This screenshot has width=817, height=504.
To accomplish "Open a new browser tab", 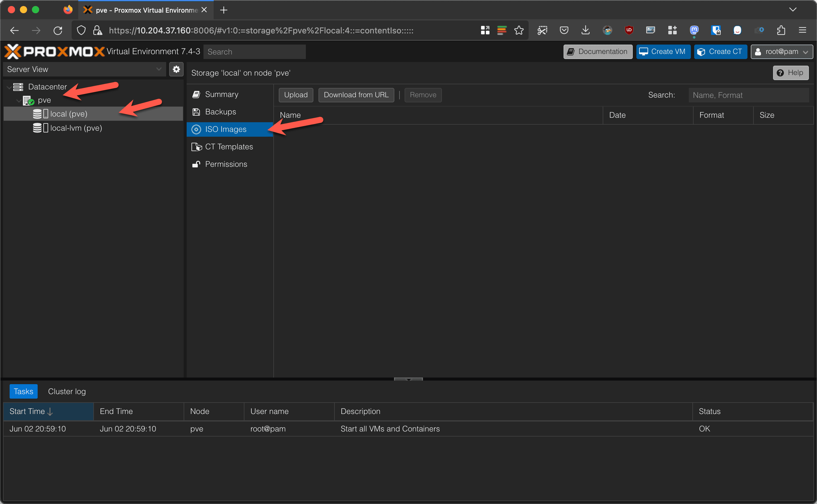I will (x=224, y=10).
